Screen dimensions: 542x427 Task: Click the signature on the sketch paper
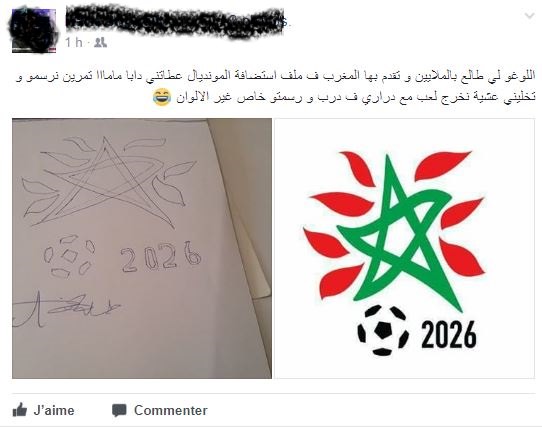click(66, 309)
